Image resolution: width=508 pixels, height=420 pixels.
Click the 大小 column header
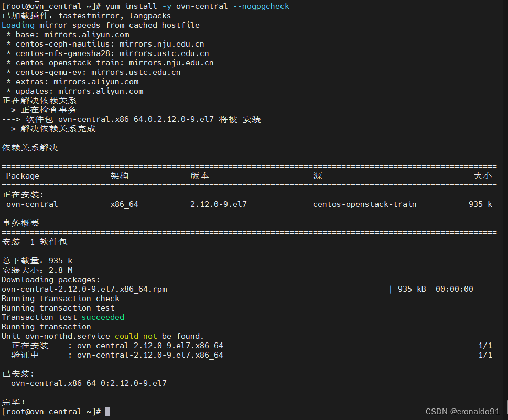click(x=482, y=176)
